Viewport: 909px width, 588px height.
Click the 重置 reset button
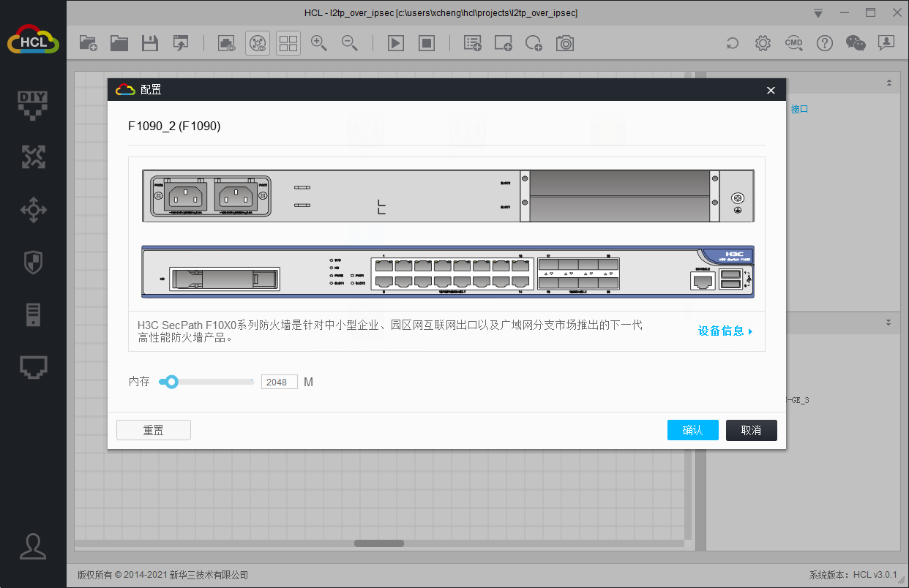point(154,430)
